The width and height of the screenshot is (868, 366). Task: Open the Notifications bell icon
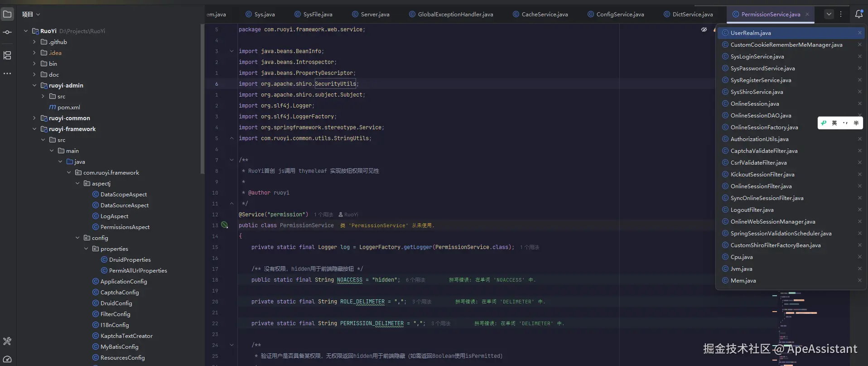click(x=858, y=14)
